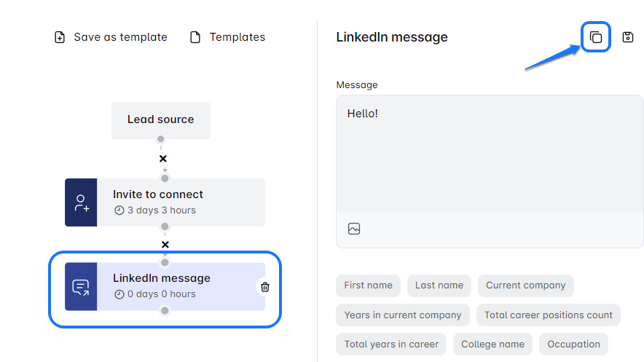
Task: Click the insert image icon
Action: point(354,229)
